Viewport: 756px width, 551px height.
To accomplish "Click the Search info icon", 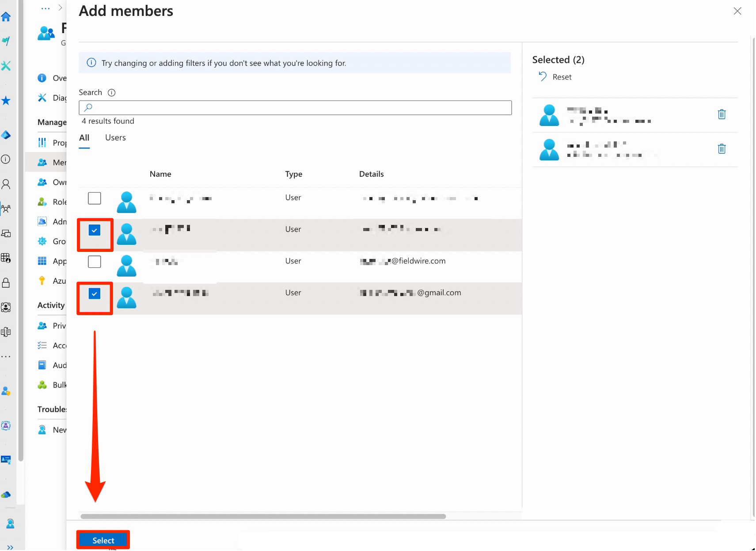I will pyautogui.click(x=112, y=92).
